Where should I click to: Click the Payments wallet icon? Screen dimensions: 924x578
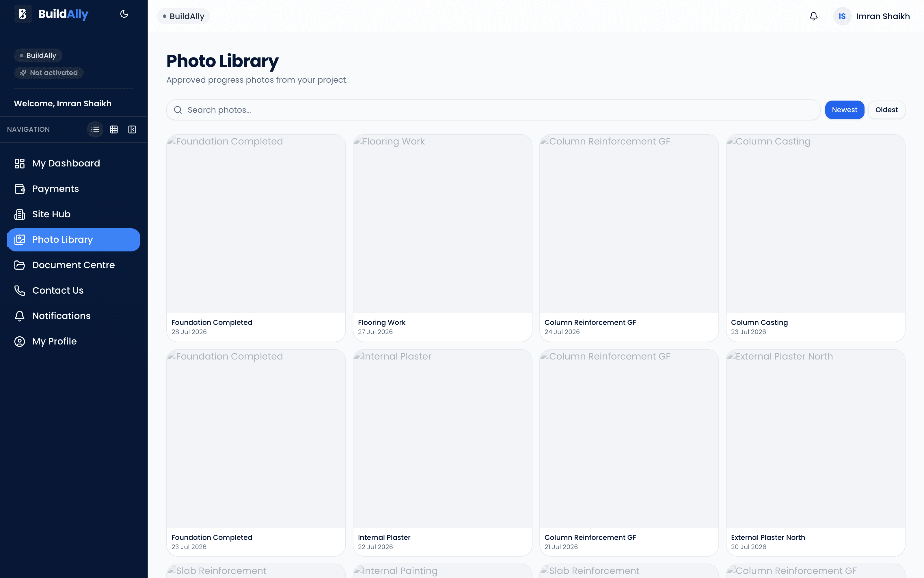(x=19, y=189)
